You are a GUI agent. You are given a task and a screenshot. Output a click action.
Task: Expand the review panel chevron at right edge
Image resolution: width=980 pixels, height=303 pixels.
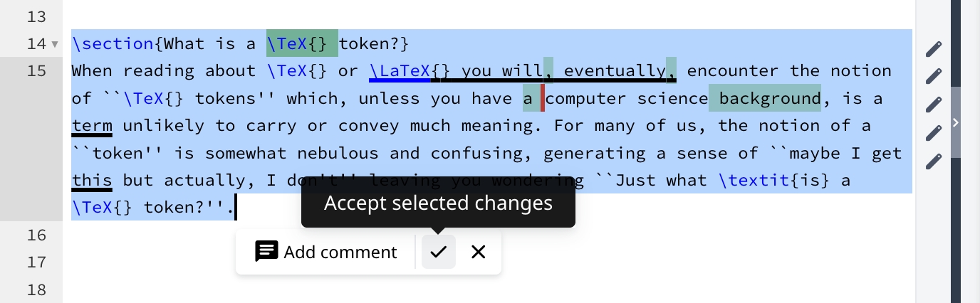[956, 122]
